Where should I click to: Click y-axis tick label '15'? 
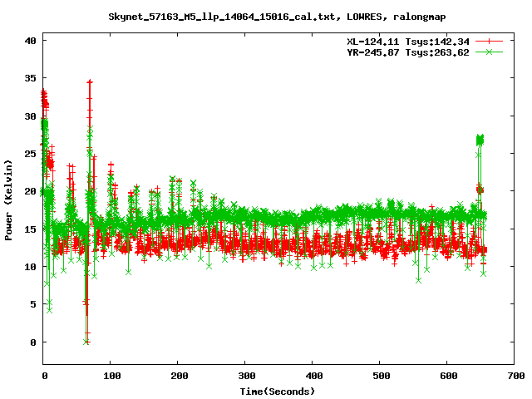pos(31,229)
